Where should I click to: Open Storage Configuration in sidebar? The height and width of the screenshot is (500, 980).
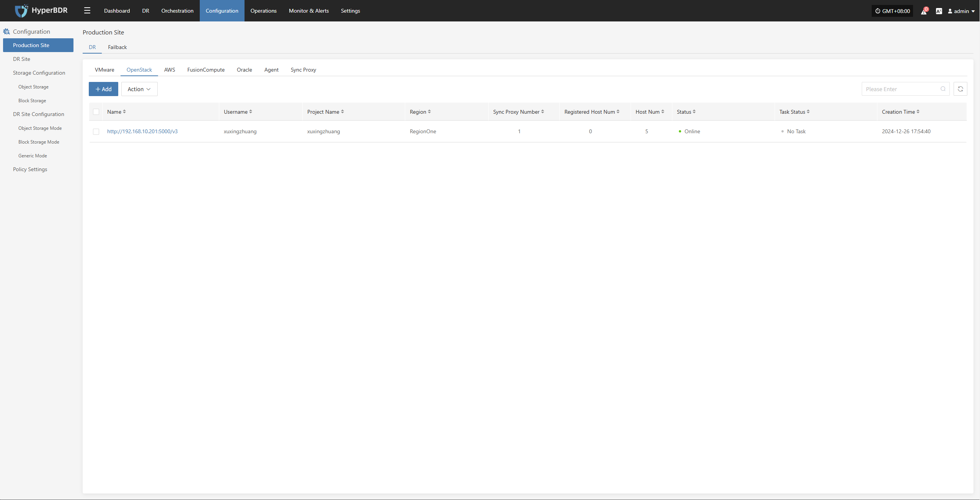(39, 73)
